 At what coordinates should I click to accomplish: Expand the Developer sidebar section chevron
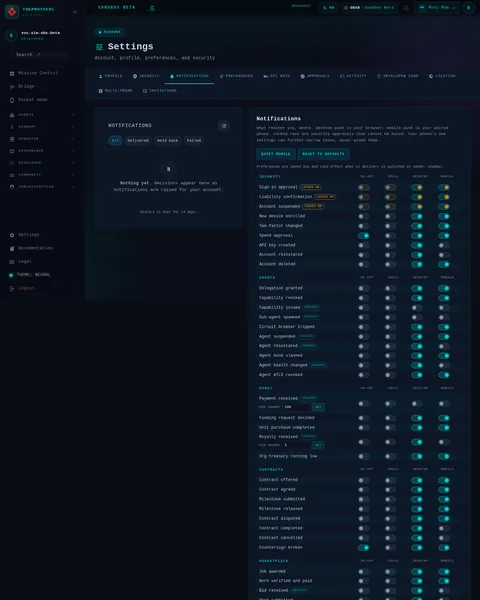click(x=73, y=163)
